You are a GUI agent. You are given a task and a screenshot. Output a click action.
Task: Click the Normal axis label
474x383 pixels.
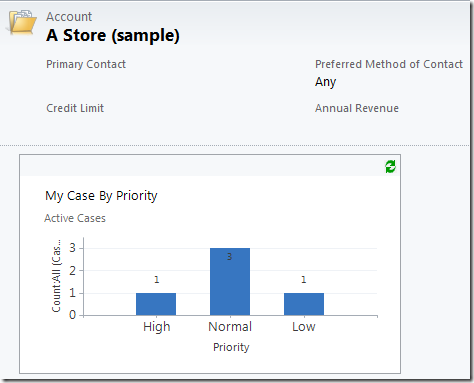[230, 327]
